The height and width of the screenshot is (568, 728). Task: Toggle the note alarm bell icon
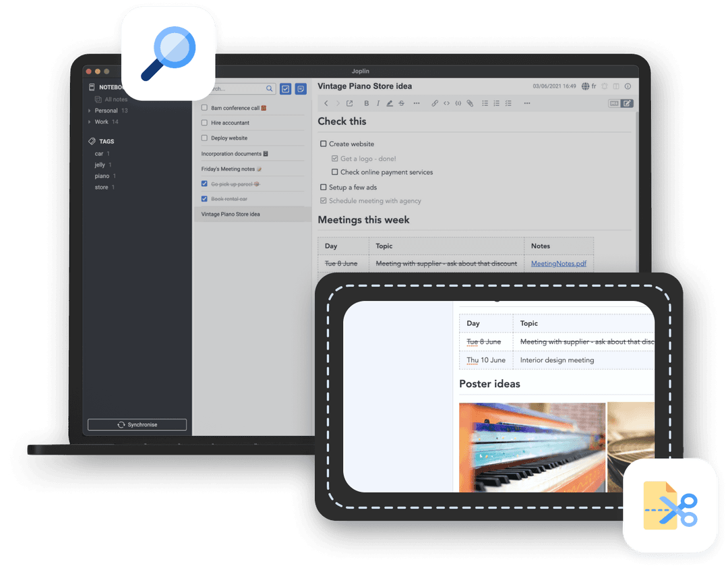(605, 86)
